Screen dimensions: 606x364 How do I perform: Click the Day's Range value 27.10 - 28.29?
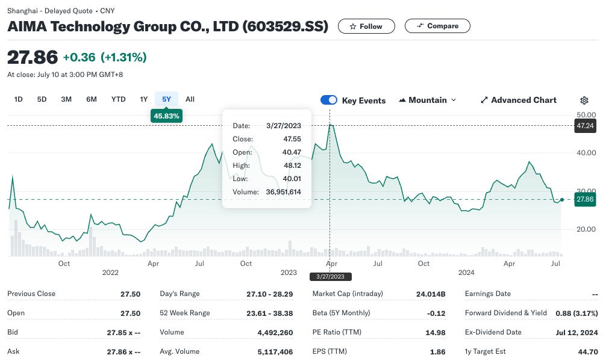tap(270, 294)
